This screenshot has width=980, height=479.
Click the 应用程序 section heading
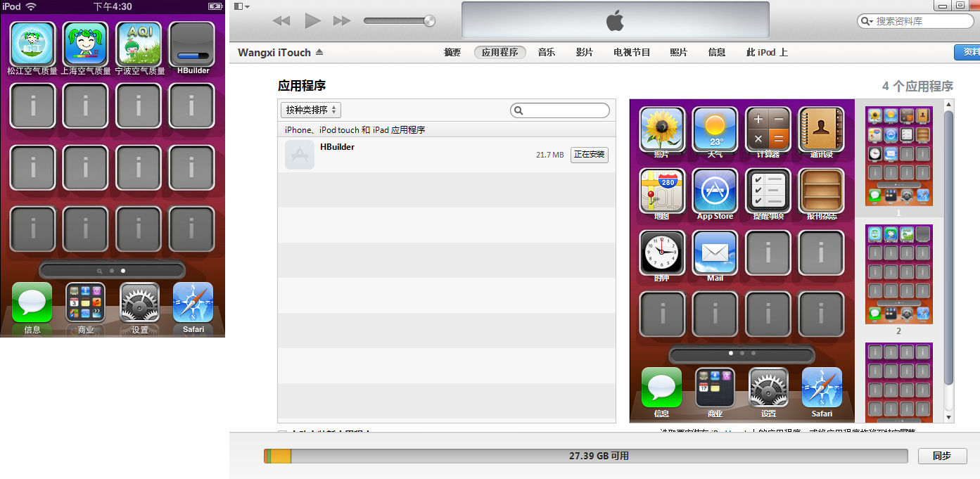click(302, 86)
